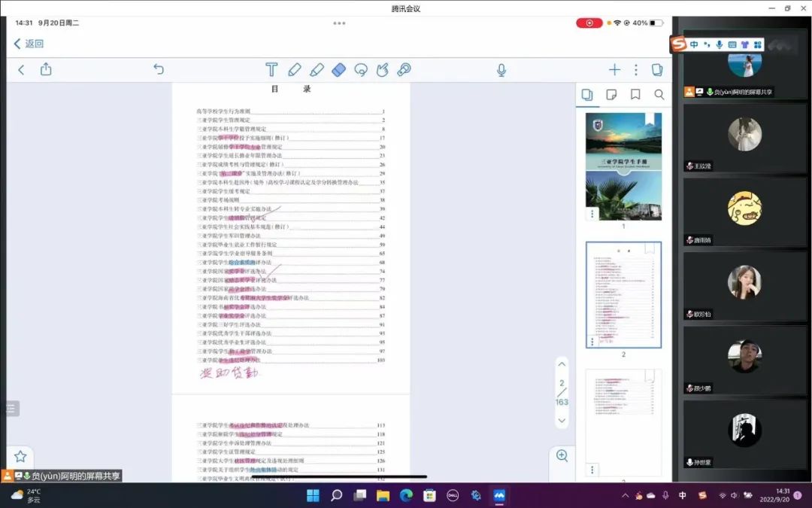
Task: Select the Text tool in toolbar
Action: tap(271, 70)
